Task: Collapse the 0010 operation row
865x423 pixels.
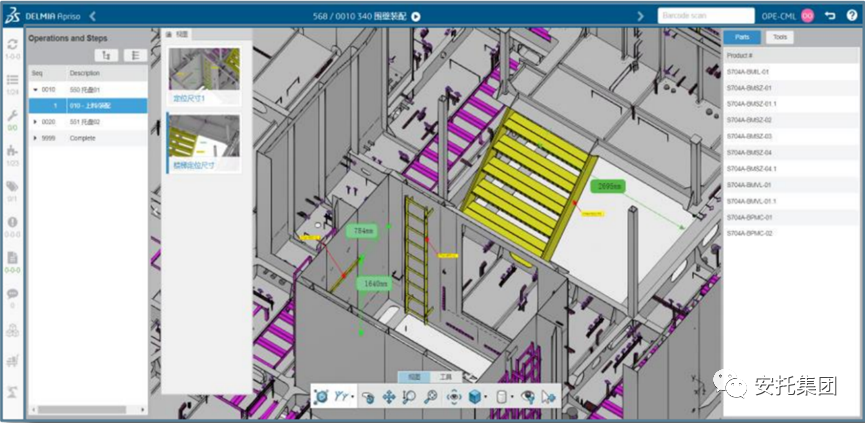Action: click(37, 89)
